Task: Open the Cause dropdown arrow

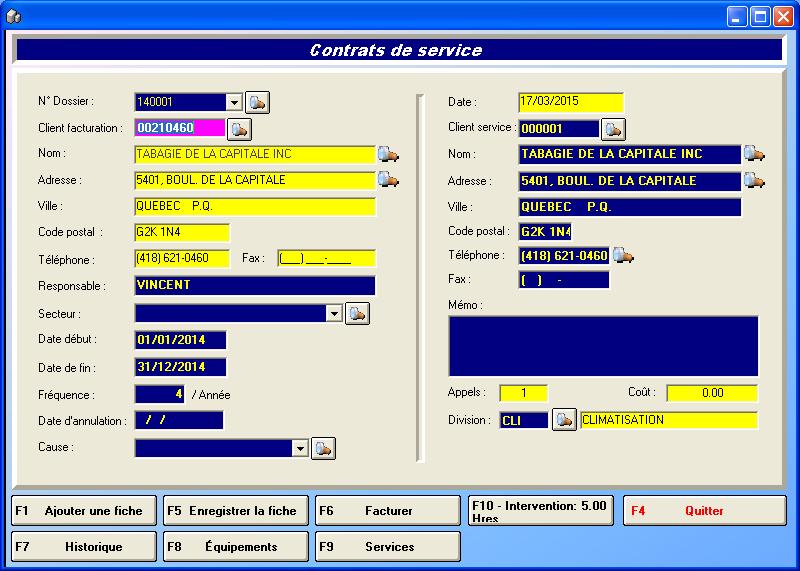Action: tap(300, 448)
